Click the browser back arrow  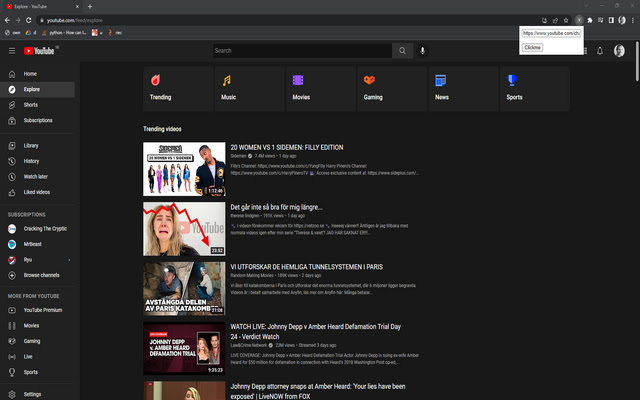point(7,20)
